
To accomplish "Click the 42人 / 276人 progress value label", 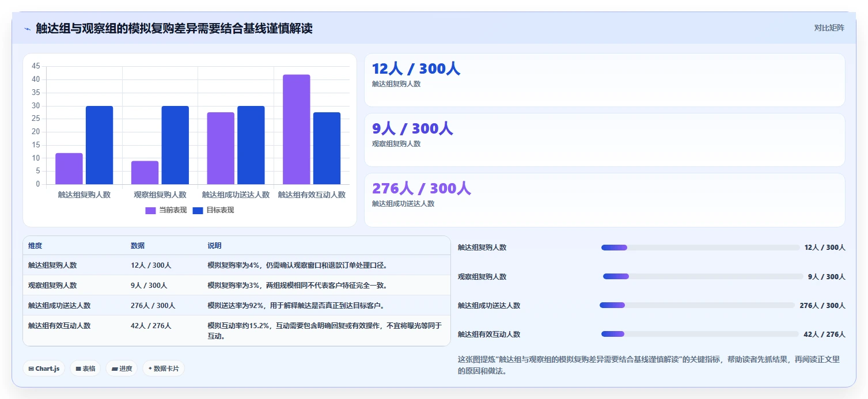I will tap(824, 334).
